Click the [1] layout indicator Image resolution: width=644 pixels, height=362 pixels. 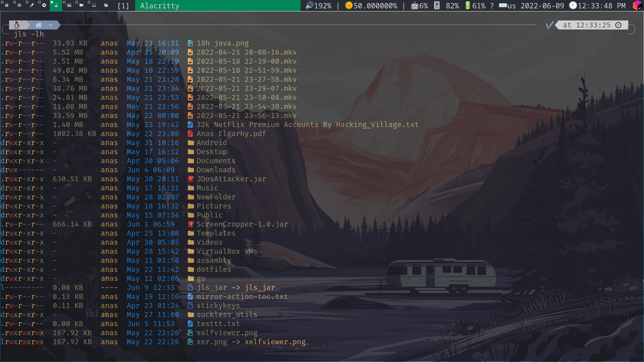pos(123,6)
